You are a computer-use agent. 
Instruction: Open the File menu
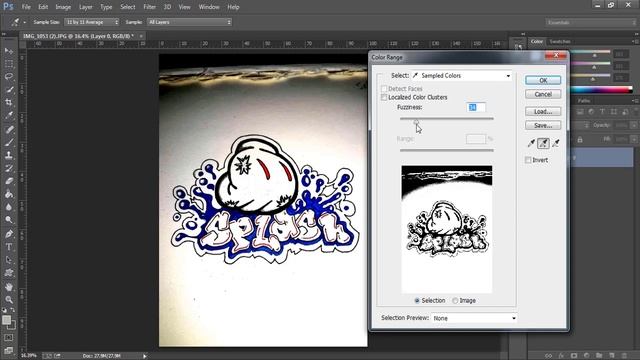(26, 7)
